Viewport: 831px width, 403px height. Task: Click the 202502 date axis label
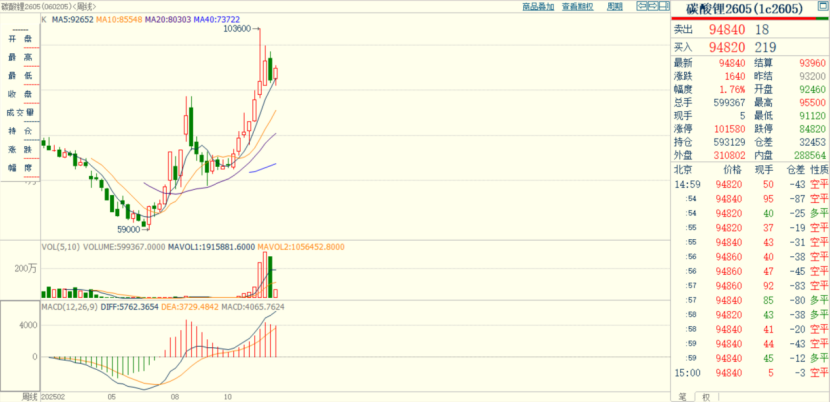tap(55, 397)
